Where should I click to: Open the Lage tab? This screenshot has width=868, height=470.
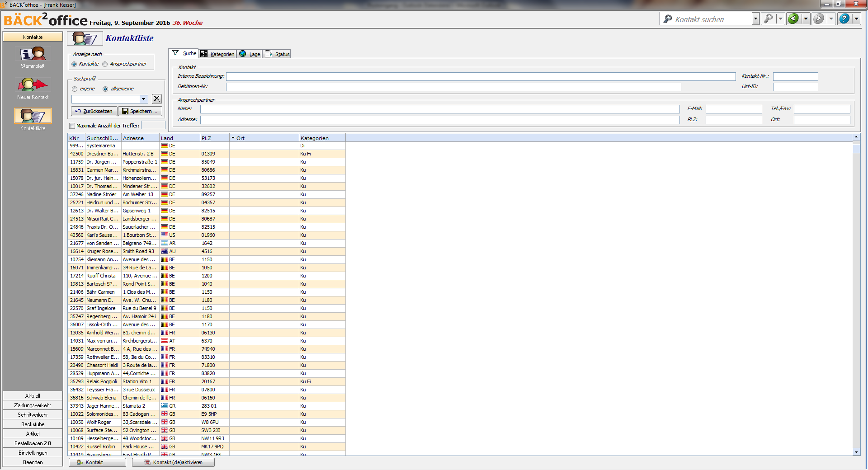click(x=250, y=54)
